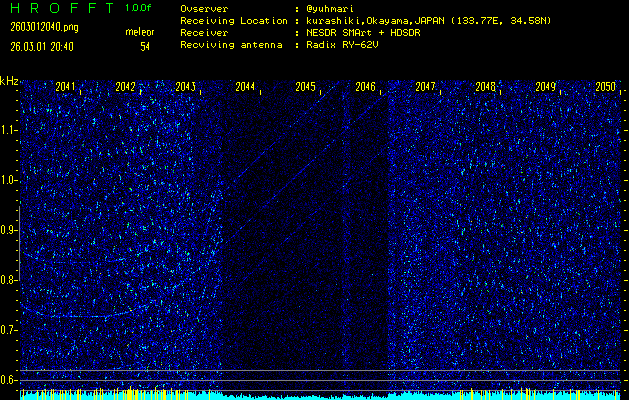Image resolution: width=629 pixels, height=400 pixels.
Task: Click the 2049 time marker
Action: point(546,87)
